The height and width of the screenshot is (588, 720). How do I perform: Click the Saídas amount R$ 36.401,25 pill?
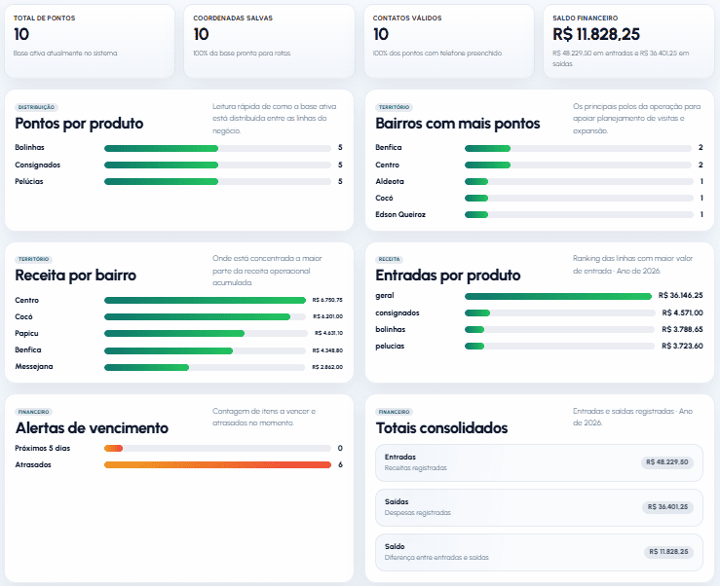click(x=667, y=507)
